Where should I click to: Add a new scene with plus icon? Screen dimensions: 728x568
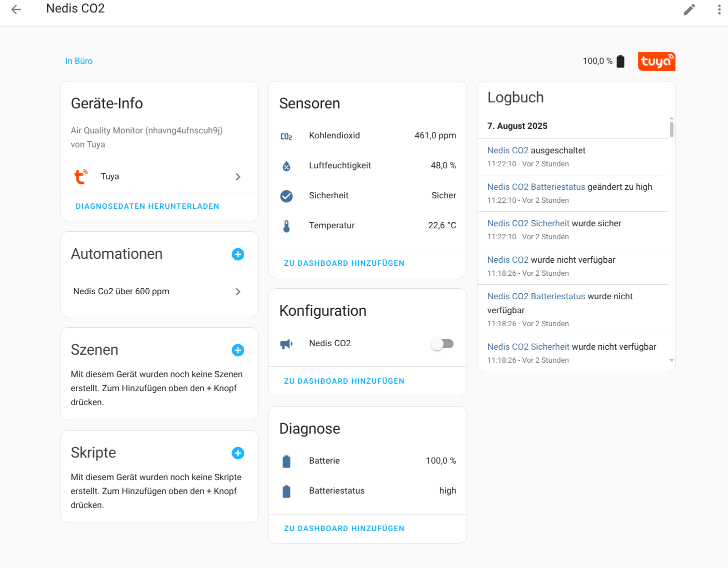[x=238, y=350]
